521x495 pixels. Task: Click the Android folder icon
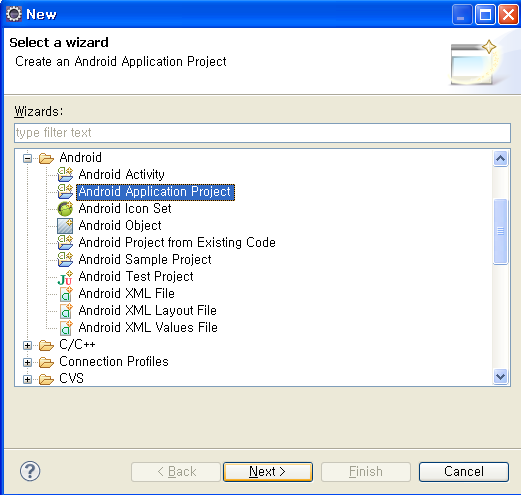coord(46,158)
